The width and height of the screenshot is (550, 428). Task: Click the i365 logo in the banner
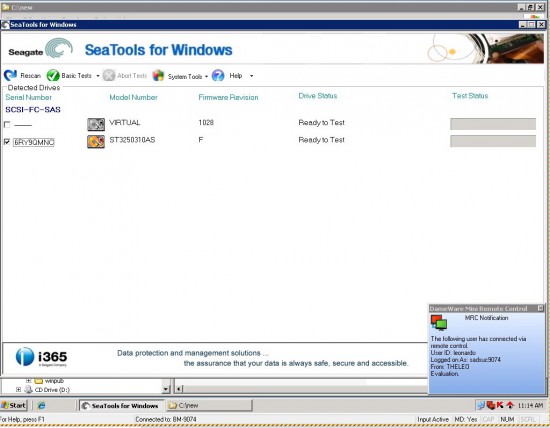tap(41, 357)
